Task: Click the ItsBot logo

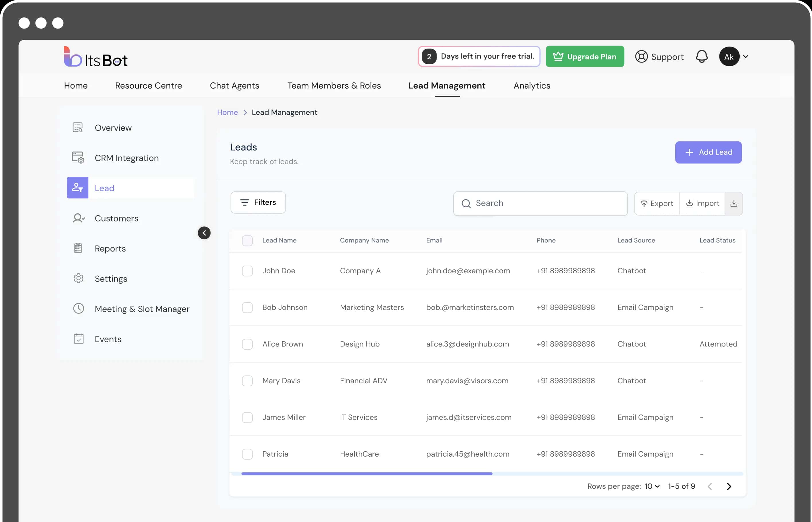Action: click(x=96, y=57)
